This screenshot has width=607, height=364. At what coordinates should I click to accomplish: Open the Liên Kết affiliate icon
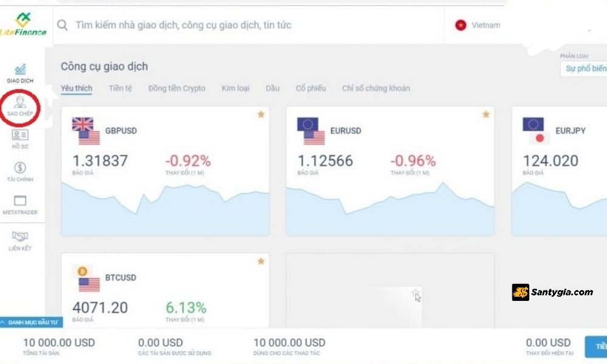[20, 237]
